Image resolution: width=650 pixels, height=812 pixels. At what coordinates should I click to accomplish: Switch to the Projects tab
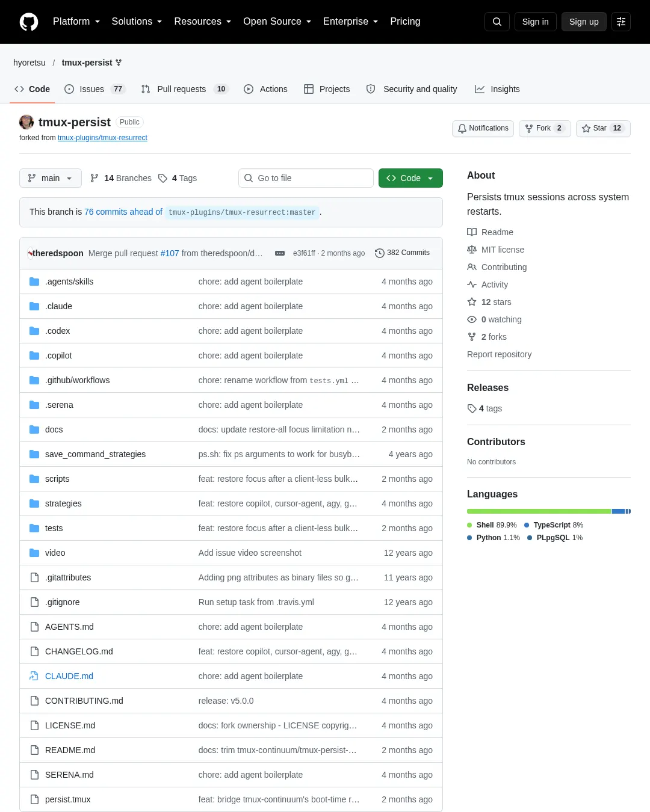[327, 89]
